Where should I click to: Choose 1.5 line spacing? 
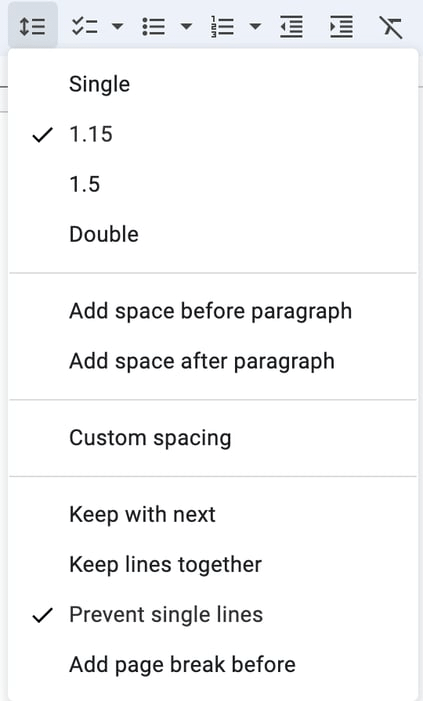pos(213,184)
